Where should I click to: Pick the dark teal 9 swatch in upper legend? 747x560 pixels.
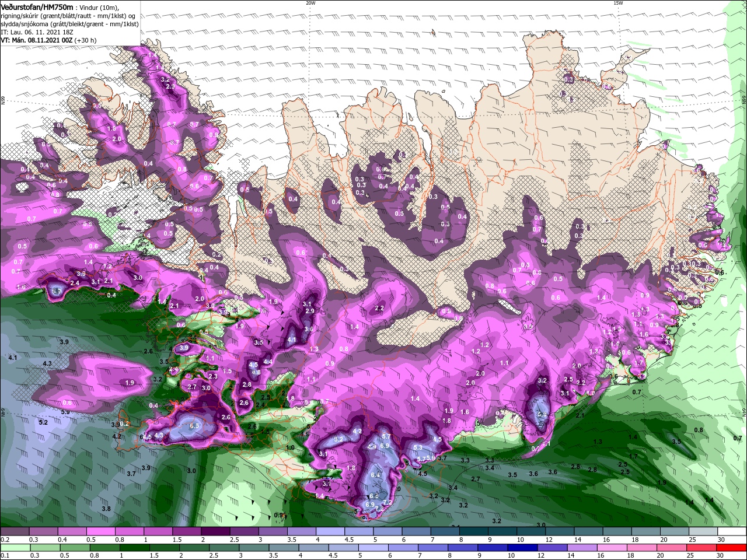(x=502, y=531)
